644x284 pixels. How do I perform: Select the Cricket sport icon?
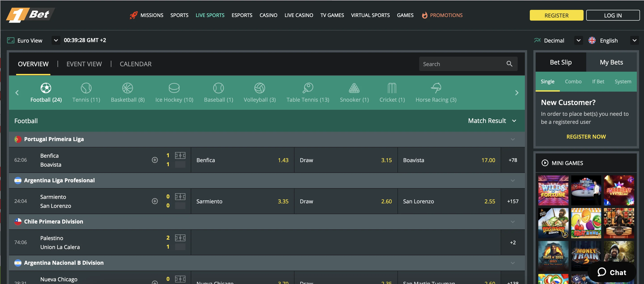tap(392, 88)
